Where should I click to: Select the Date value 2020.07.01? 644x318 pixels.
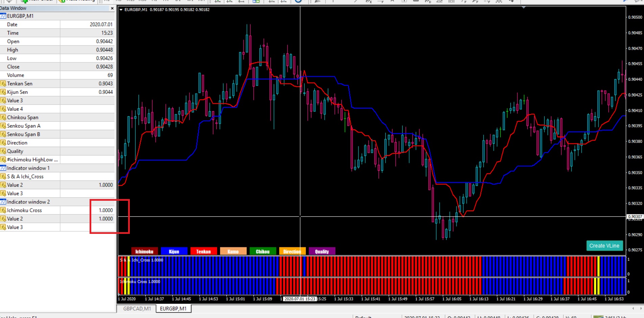(x=101, y=24)
